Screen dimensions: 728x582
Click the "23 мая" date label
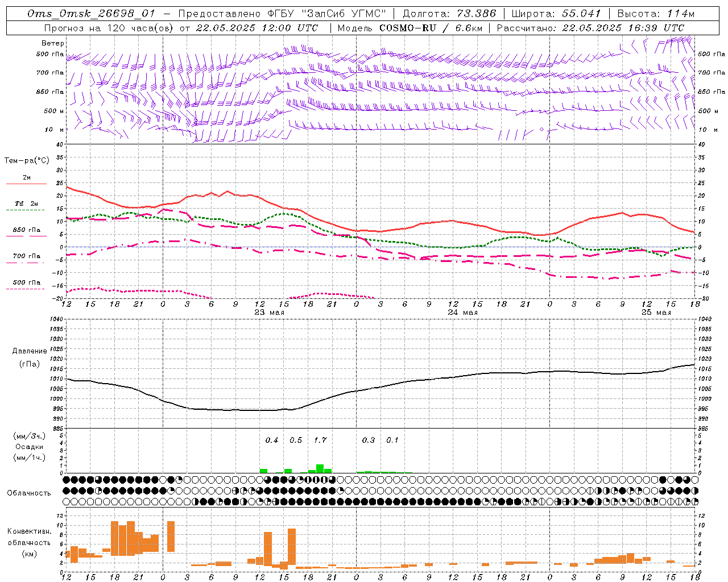coord(270,313)
